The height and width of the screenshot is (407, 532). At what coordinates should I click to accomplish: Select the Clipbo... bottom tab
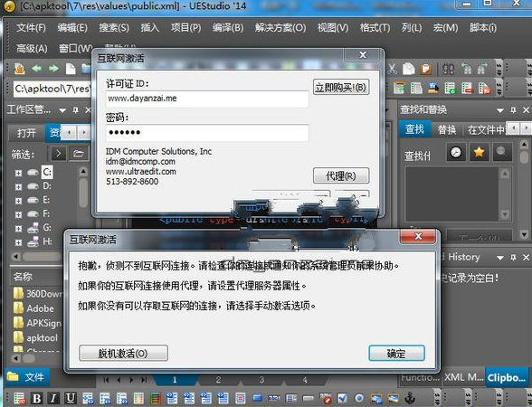507,377
